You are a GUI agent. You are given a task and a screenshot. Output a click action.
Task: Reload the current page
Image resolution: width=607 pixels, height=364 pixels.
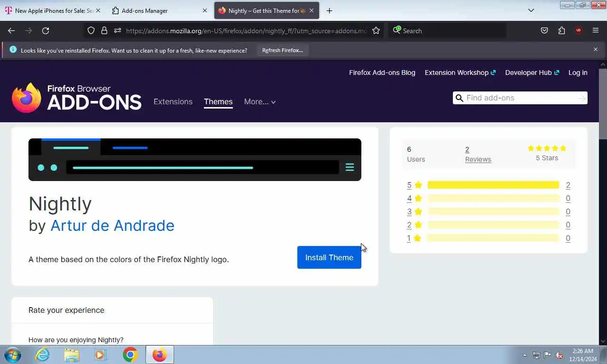pos(46,30)
